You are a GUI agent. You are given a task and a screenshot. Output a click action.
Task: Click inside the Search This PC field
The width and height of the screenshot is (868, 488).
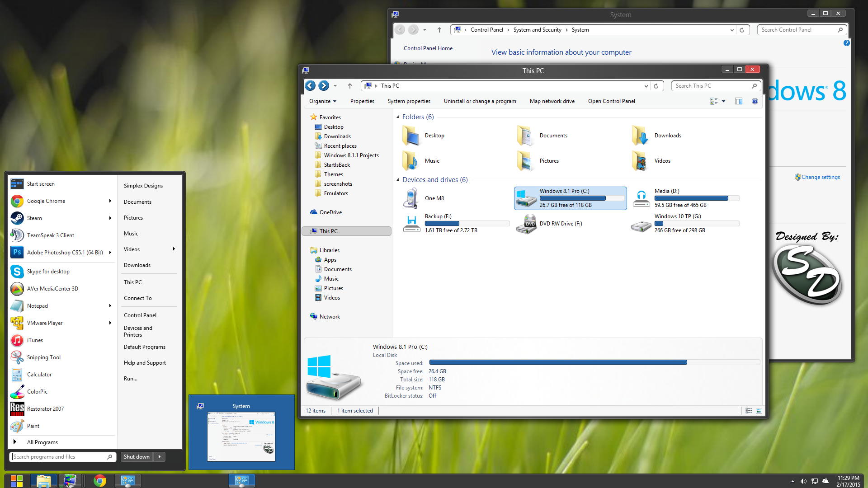pyautogui.click(x=710, y=85)
